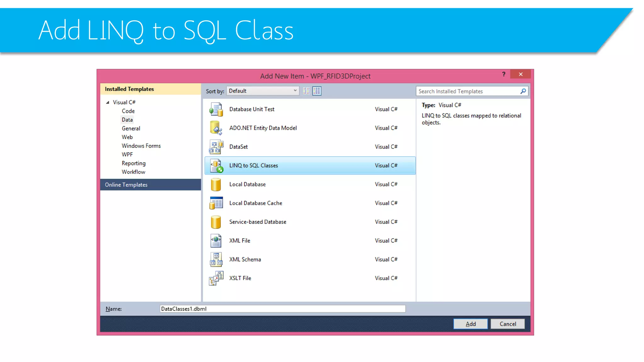Select the General category
644x362 pixels.
click(131, 129)
